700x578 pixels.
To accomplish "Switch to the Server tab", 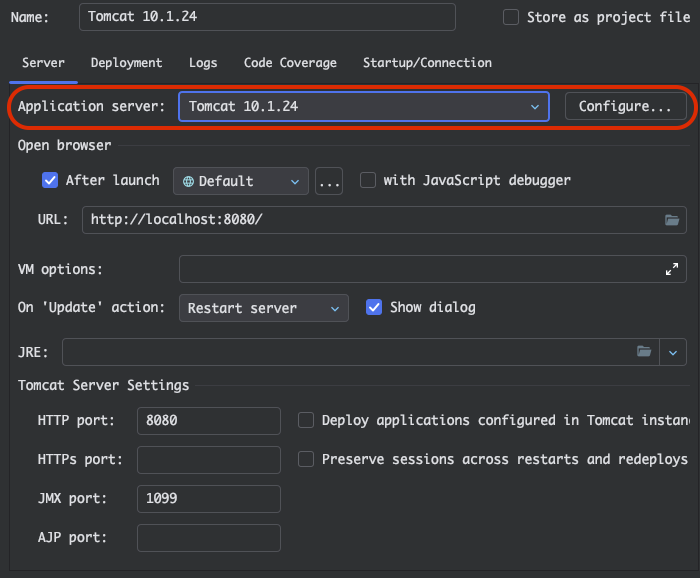I will (x=43, y=63).
